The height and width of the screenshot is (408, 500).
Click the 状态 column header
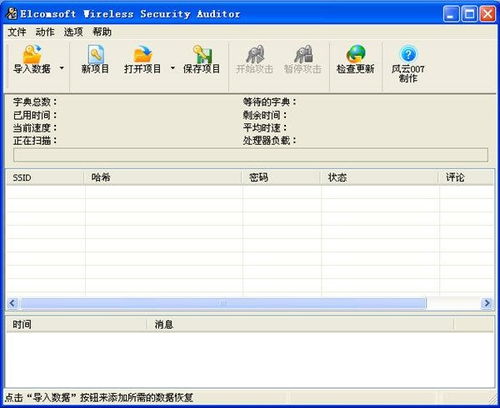tap(379, 177)
